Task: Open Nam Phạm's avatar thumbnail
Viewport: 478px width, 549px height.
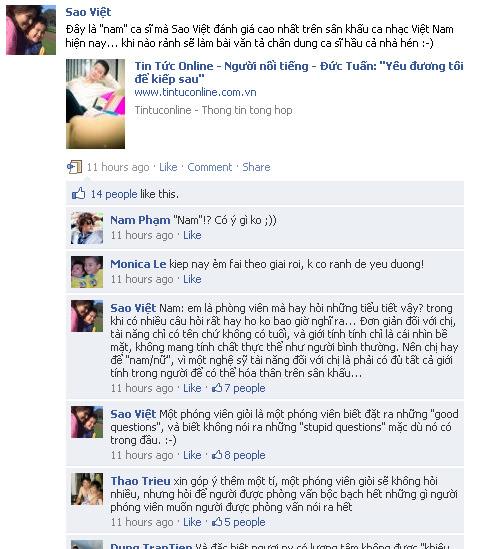Action: coord(87,228)
